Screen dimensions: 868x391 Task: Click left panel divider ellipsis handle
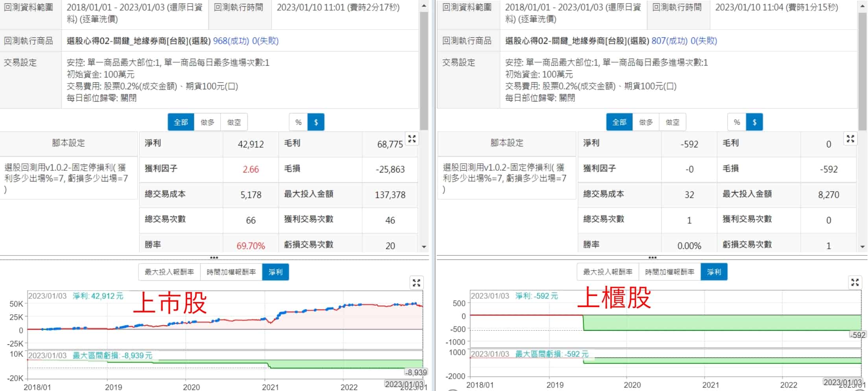point(214,258)
